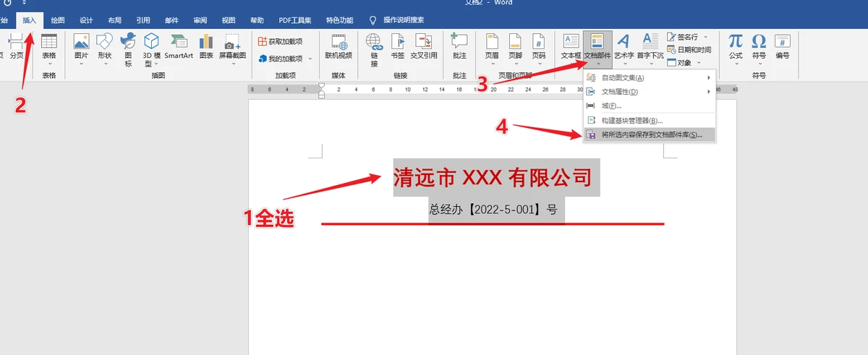Expand the 签名行 dropdown

(x=706, y=36)
